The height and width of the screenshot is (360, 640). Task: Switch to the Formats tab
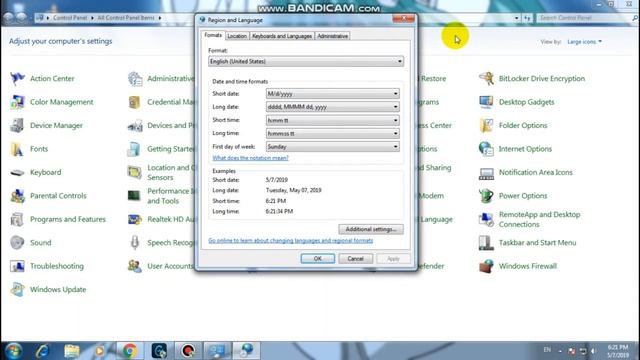(213, 36)
